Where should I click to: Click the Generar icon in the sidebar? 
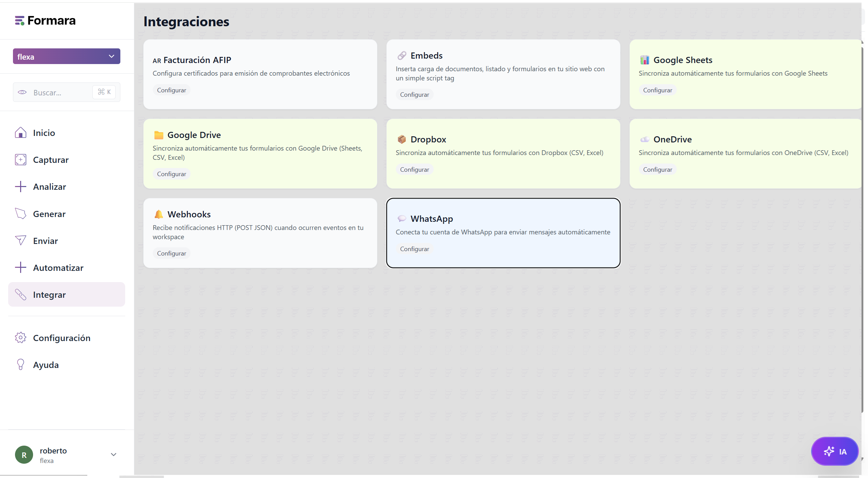pos(20,214)
